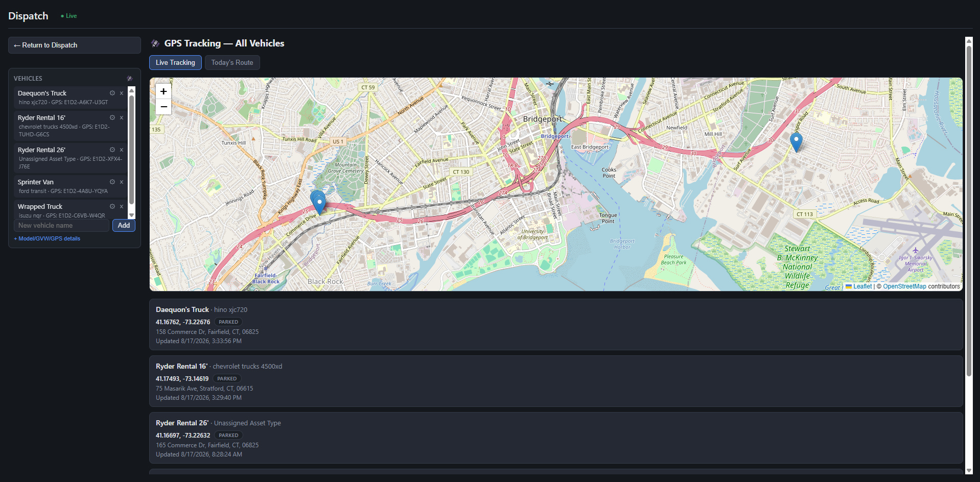Remove Ryder Rental 16' with its X icon

click(122, 117)
